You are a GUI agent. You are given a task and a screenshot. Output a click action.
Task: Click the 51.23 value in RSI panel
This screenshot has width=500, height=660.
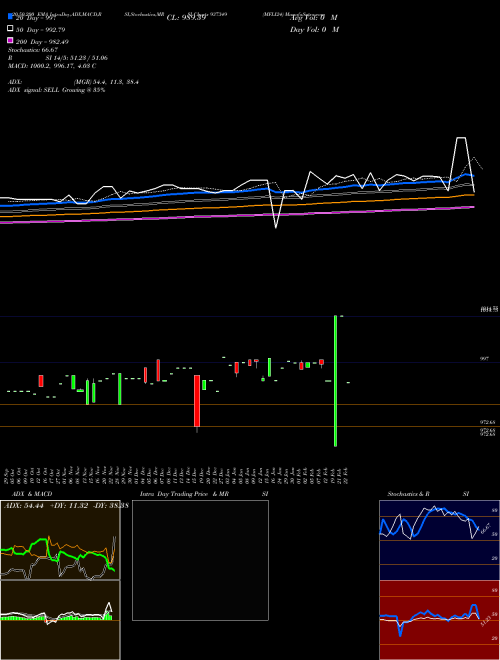(x=485, y=621)
